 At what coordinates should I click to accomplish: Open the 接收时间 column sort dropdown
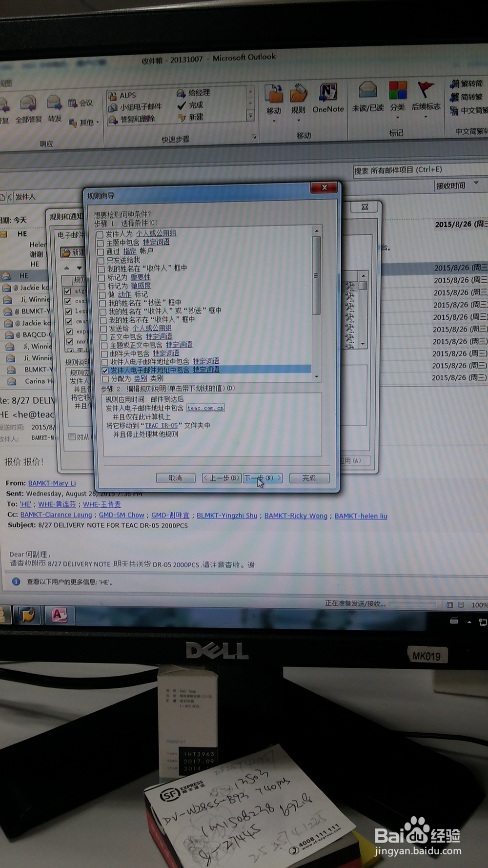(x=476, y=183)
